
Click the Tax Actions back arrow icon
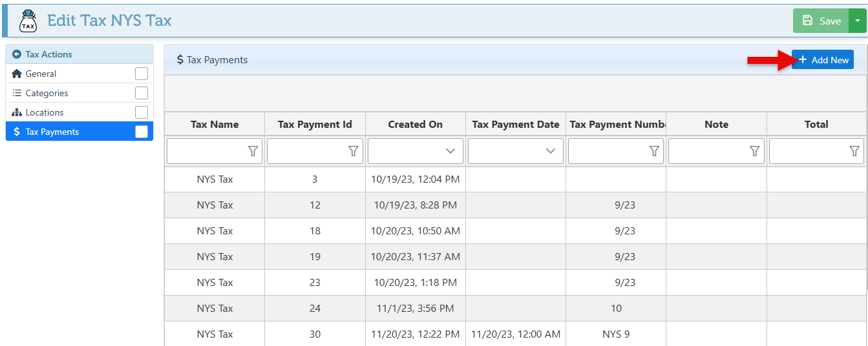coord(17,54)
